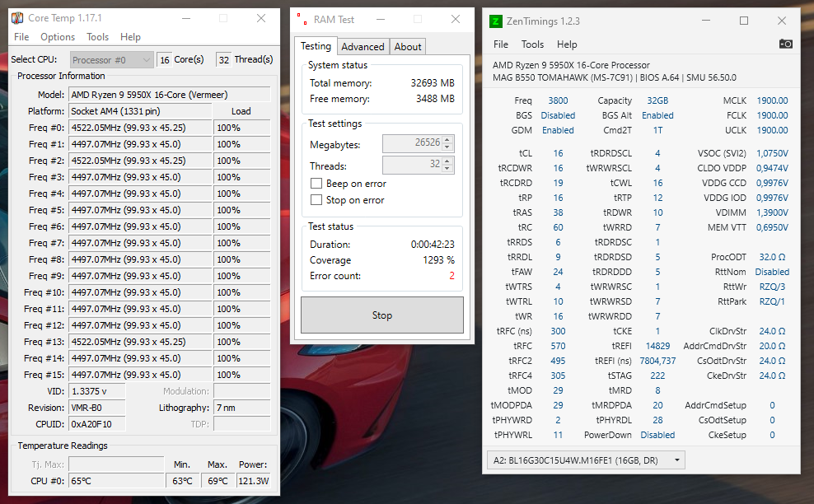Decrease Megabytes value with down arrow
This screenshot has height=504, width=814.
(447, 147)
